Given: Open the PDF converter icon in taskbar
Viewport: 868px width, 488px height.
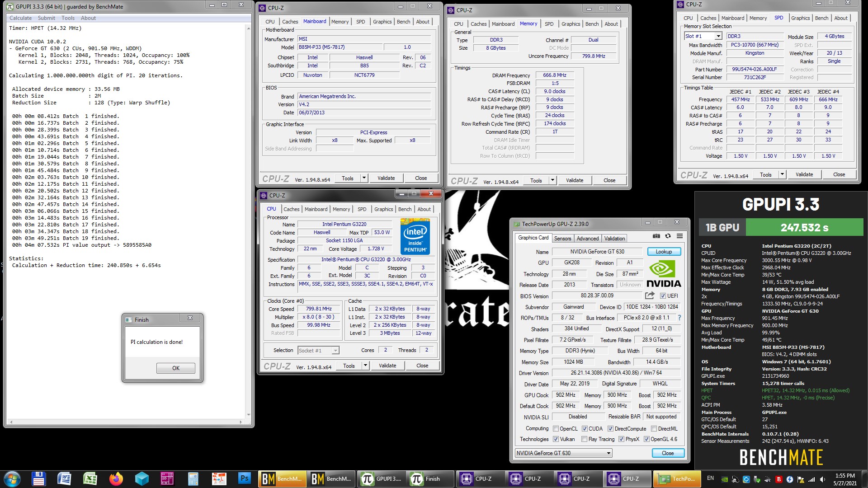Looking at the screenshot, I should point(219,479).
